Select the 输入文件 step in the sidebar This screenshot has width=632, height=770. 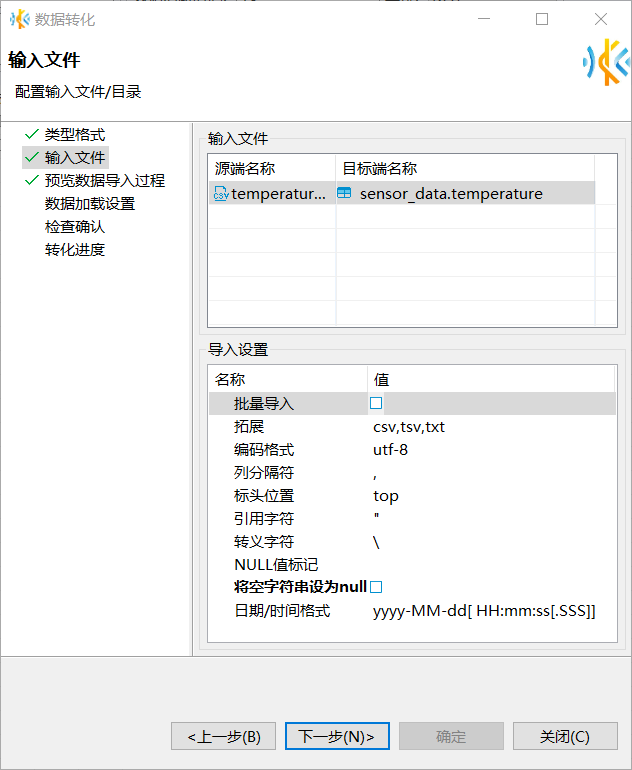click(74, 157)
